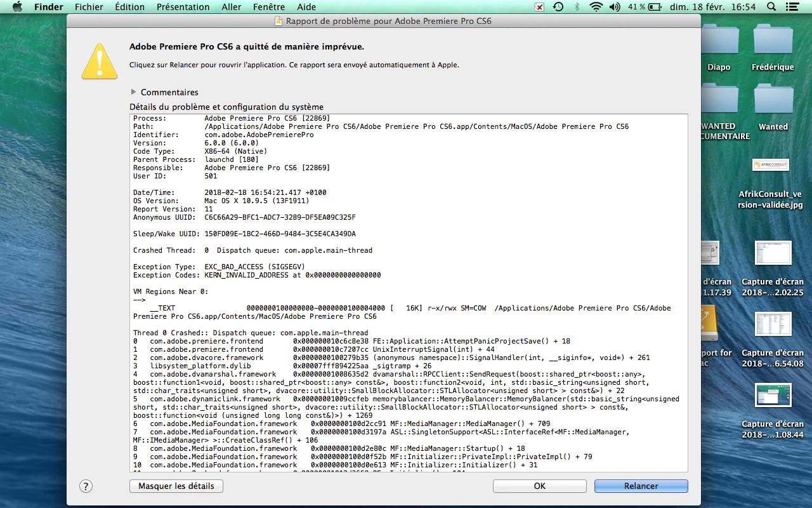The width and height of the screenshot is (812, 508).
Task: Open Spotlight search magnifier
Action: pyautogui.click(x=771, y=7)
